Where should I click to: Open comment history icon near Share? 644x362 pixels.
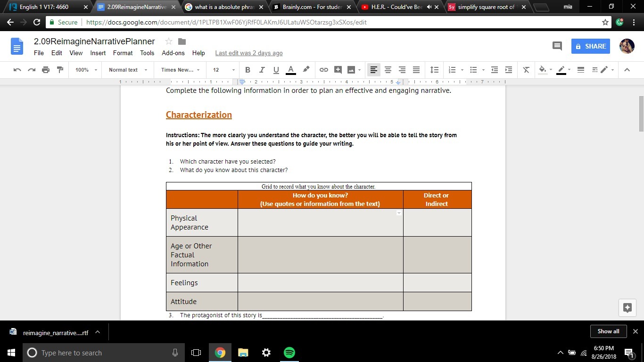tap(557, 46)
